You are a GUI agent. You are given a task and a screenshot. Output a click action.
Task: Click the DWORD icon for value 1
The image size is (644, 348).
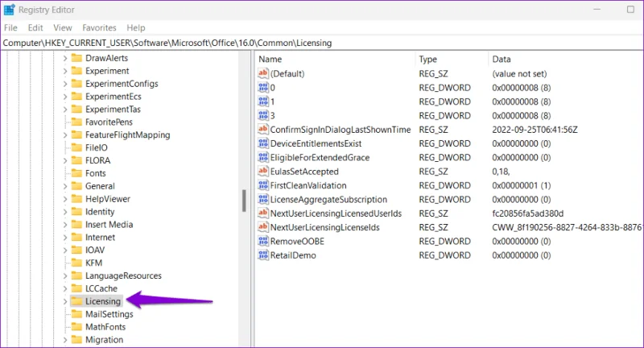pos(263,101)
